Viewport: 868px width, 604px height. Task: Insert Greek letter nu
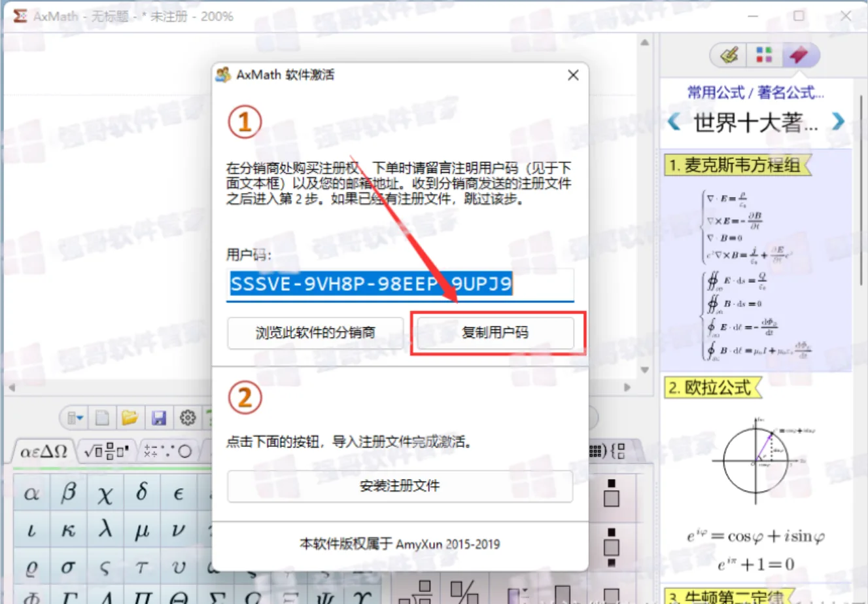pos(178,530)
